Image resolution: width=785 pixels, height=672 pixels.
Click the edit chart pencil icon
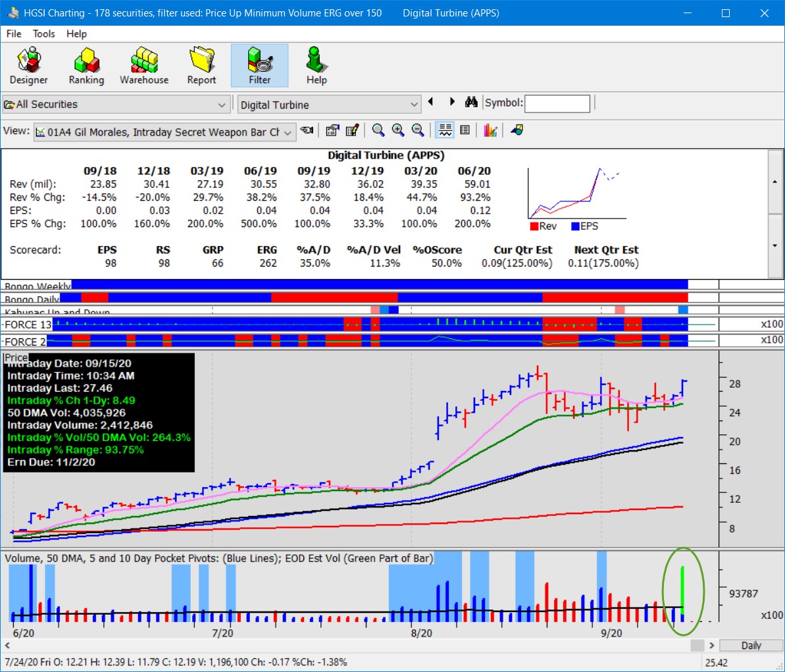click(353, 131)
